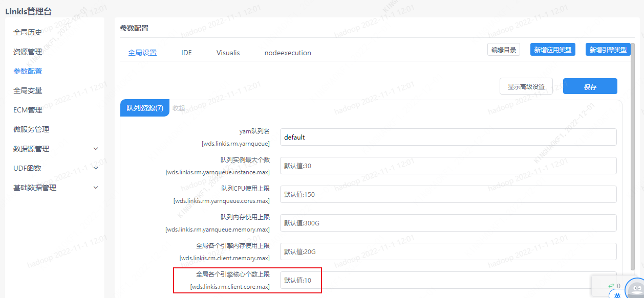Go to ECM管理 in the sidebar
This screenshot has width=644, height=298.
(x=28, y=110)
